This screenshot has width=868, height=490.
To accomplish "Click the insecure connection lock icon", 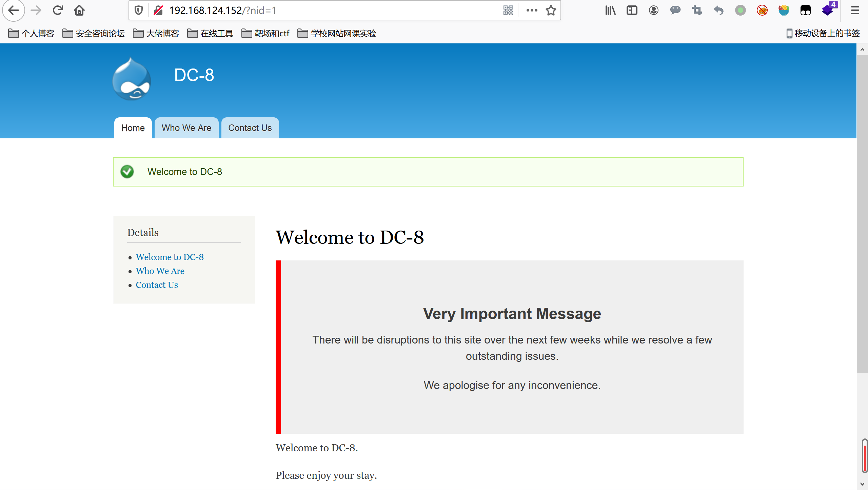I will point(158,11).
